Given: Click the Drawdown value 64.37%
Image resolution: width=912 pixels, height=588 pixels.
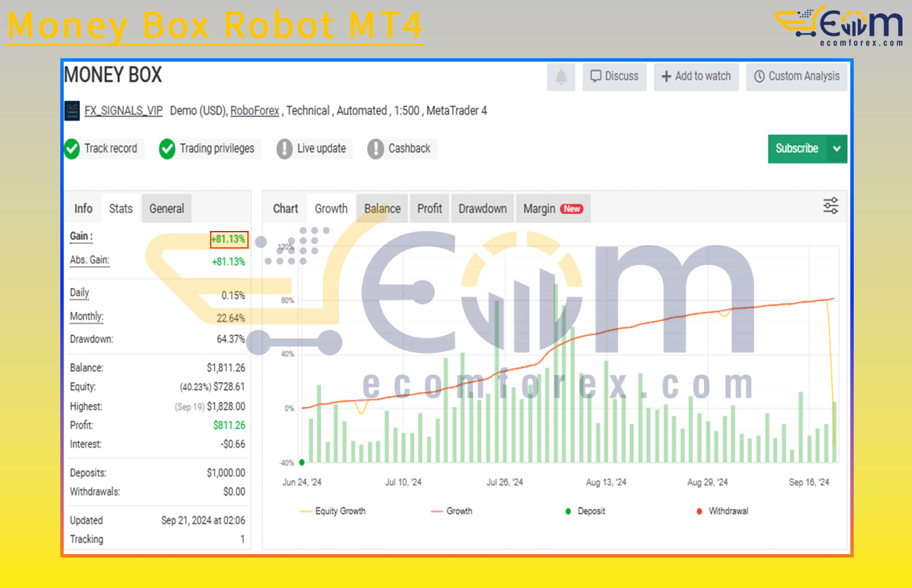Looking at the screenshot, I should [230, 339].
